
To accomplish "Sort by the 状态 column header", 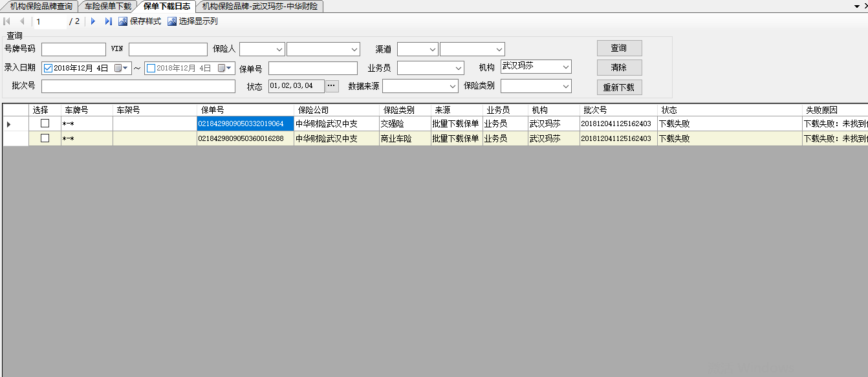I will (730, 110).
